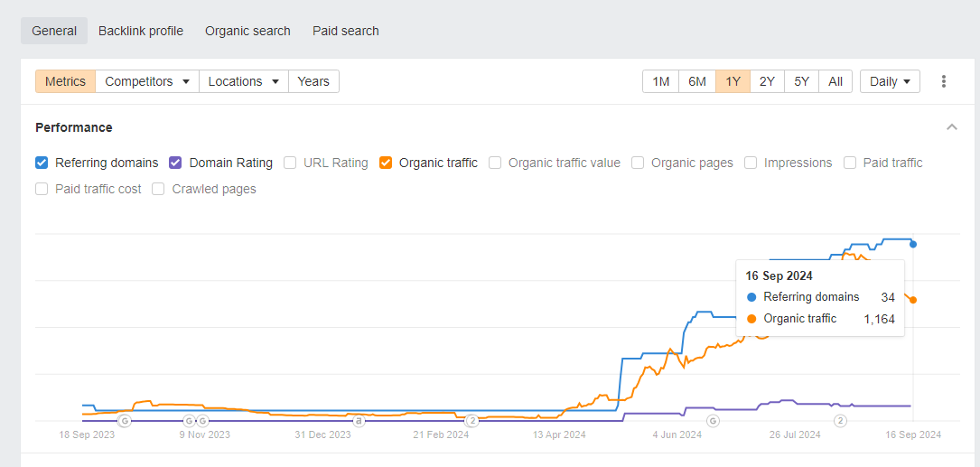Enable the URL Rating checkbox

(x=290, y=163)
